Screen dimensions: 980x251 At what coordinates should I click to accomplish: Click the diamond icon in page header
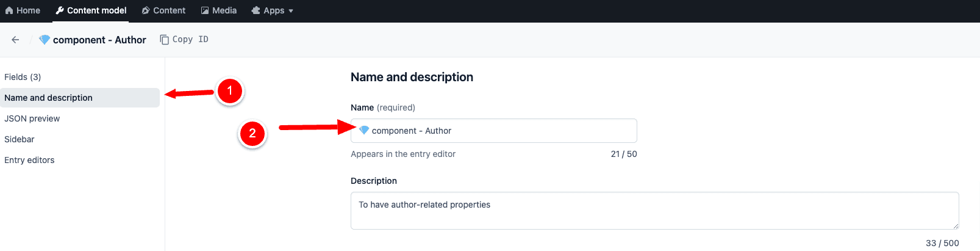pyautogui.click(x=45, y=40)
